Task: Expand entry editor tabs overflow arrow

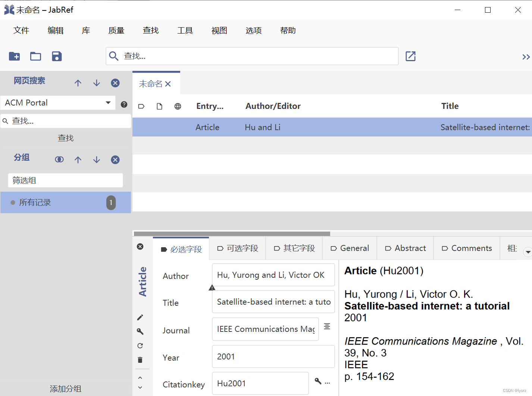Action: [528, 252]
